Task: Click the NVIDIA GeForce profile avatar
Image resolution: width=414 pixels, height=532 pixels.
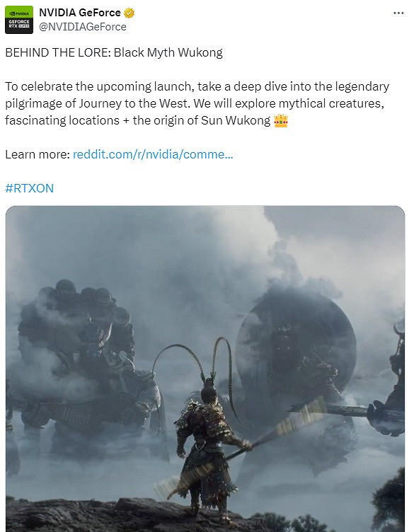Action: [19, 20]
